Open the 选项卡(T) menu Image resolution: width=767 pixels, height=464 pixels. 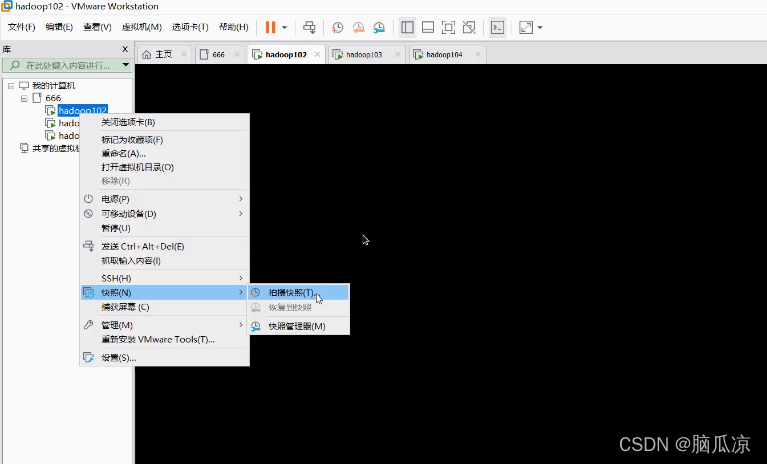tap(190, 27)
